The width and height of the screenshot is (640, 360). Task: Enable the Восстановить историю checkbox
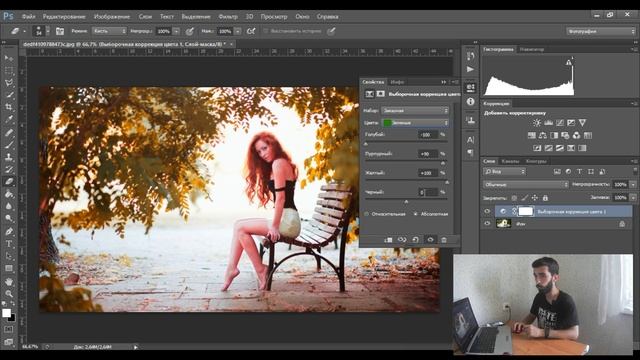click(x=266, y=31)
